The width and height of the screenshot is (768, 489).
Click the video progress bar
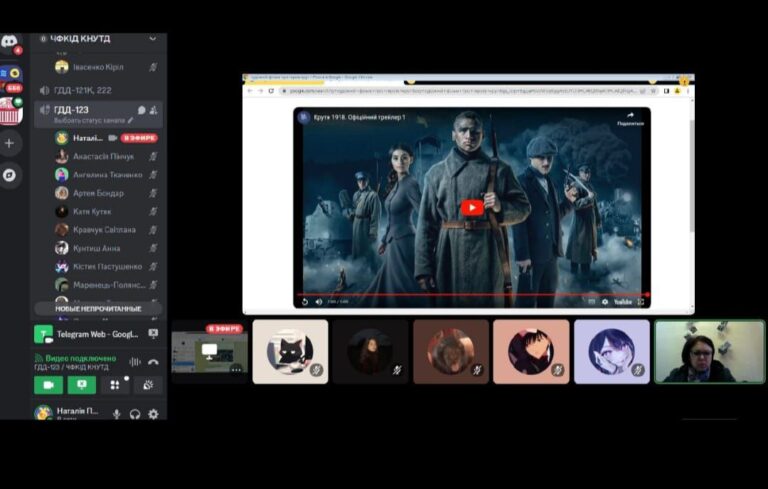click(472, 294)
